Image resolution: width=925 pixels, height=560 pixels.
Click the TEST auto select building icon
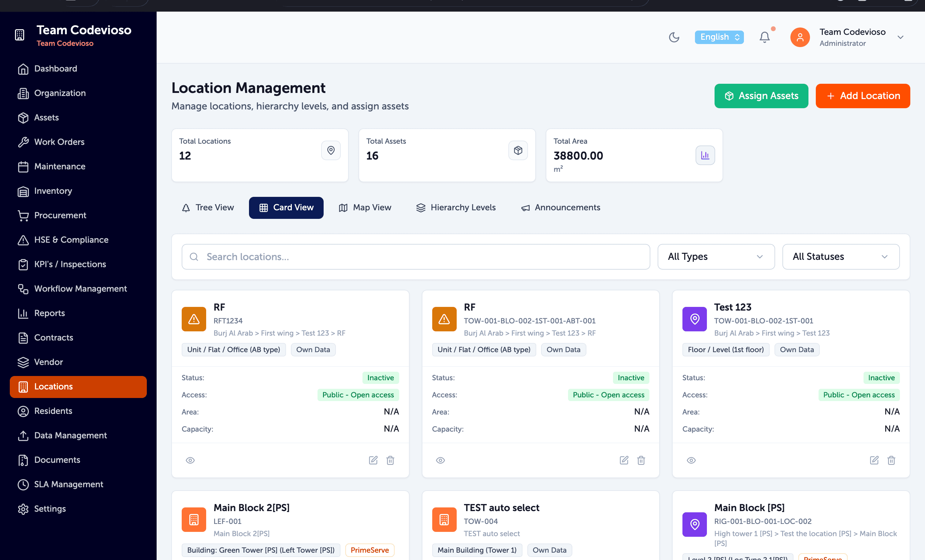(444, 520)
